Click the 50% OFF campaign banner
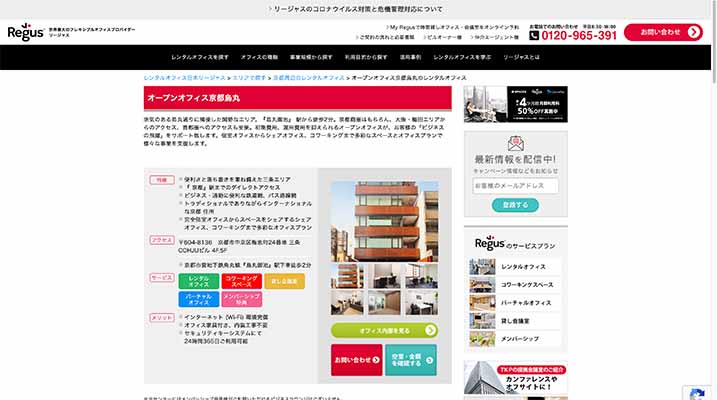 (x=516, y=104)
